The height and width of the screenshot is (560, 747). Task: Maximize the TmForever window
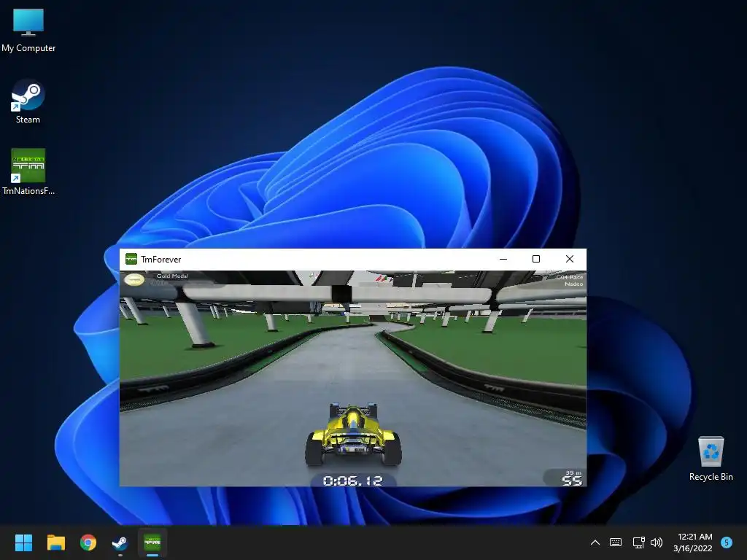pos(536,259)
